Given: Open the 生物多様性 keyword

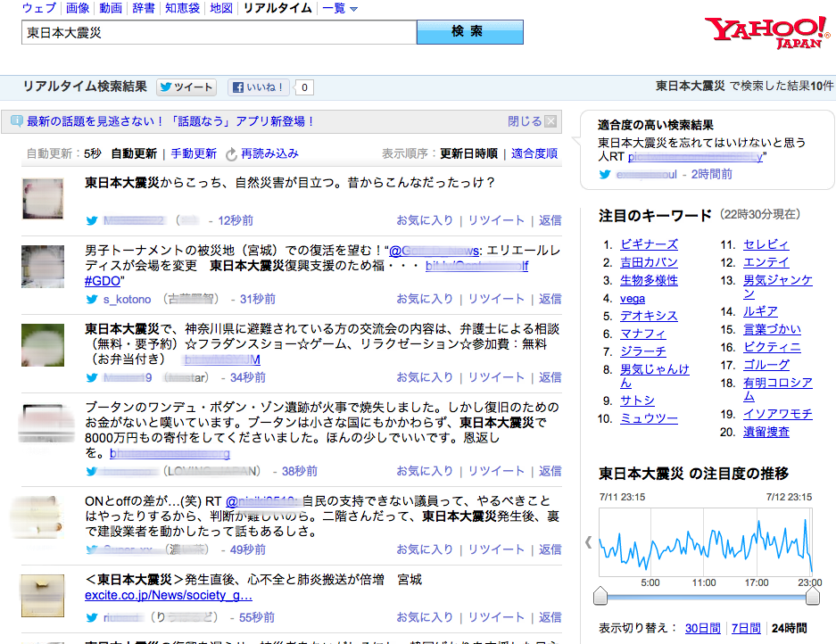Looking at the screenshot, I should 649,280.
